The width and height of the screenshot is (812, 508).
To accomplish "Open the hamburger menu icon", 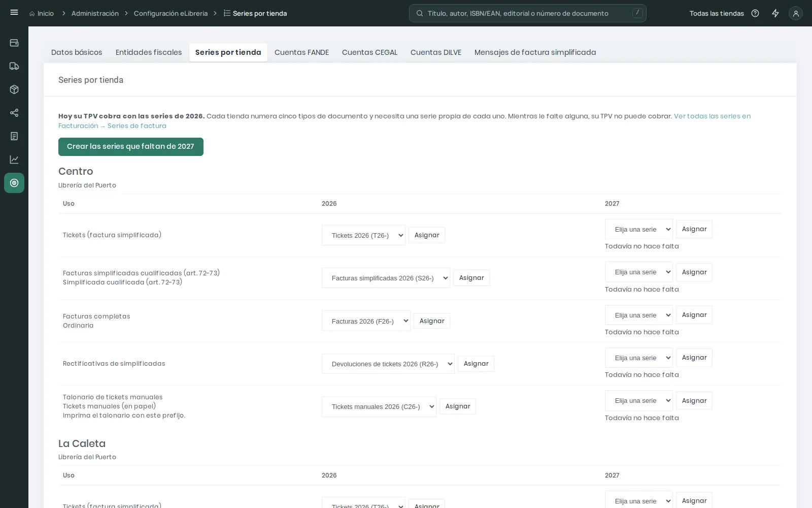I will tap(14, 12).
